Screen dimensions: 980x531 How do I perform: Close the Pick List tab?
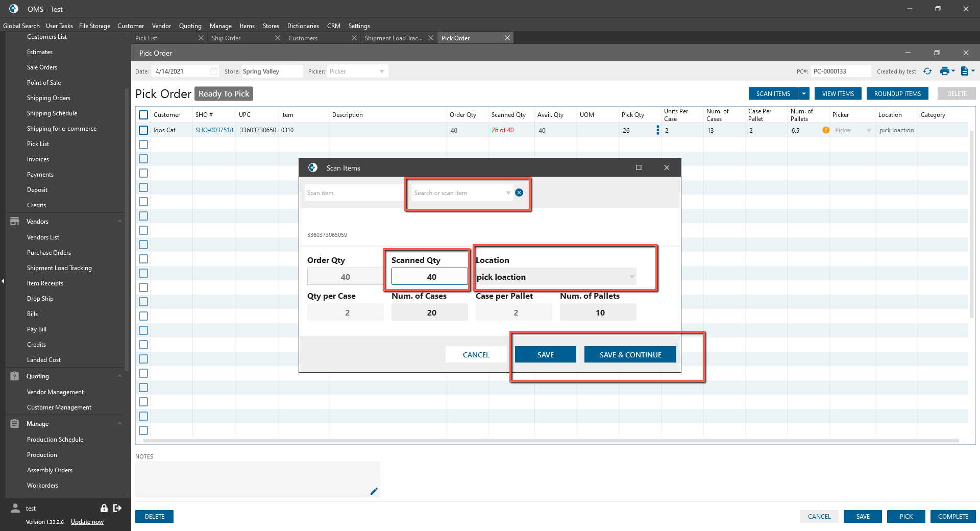point(201,38)
